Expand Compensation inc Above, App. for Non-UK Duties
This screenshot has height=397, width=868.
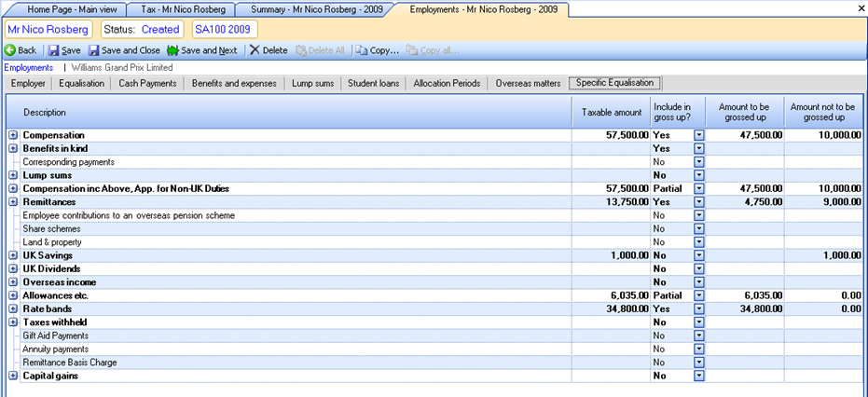pyautogui.click(x=13, y=189)
